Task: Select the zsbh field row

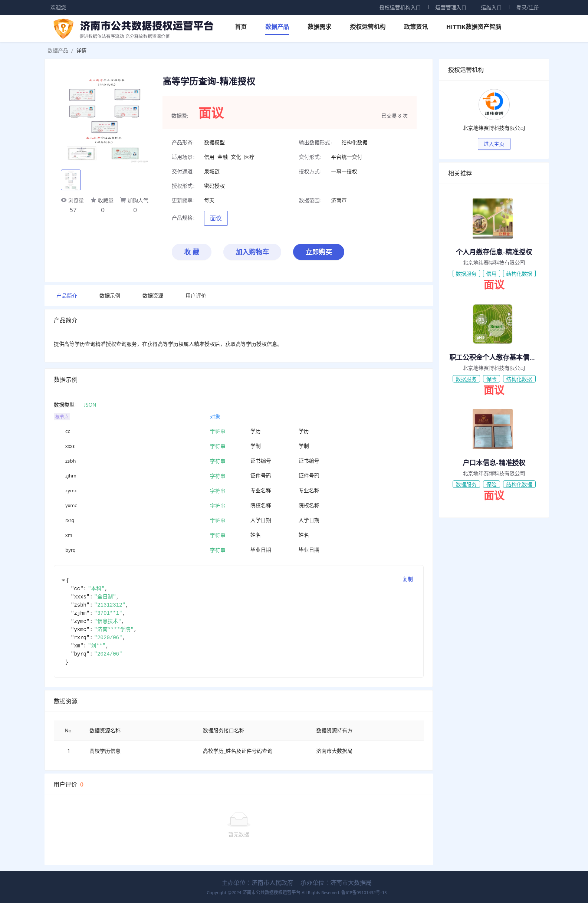Action: tap(239, 461)
